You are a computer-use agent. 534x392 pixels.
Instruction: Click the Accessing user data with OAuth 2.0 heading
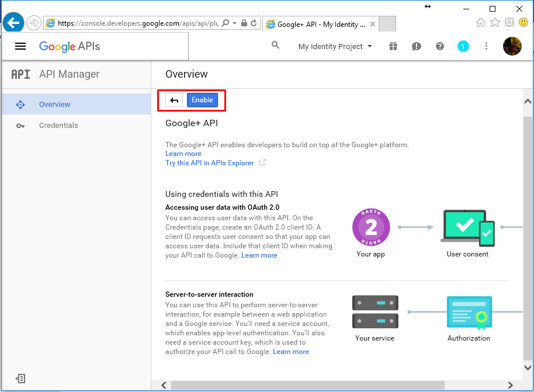click(222, 207)
